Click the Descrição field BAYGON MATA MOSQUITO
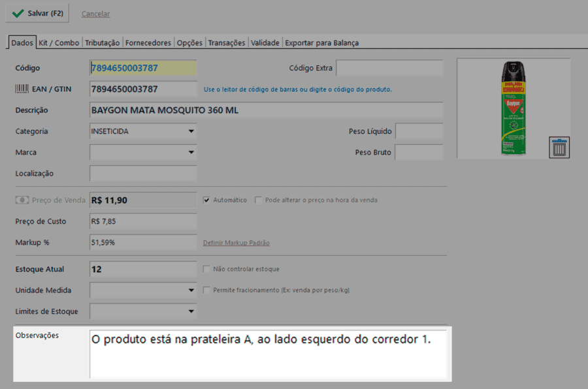The height and width of the screenshot is (389, 588). 267,110
